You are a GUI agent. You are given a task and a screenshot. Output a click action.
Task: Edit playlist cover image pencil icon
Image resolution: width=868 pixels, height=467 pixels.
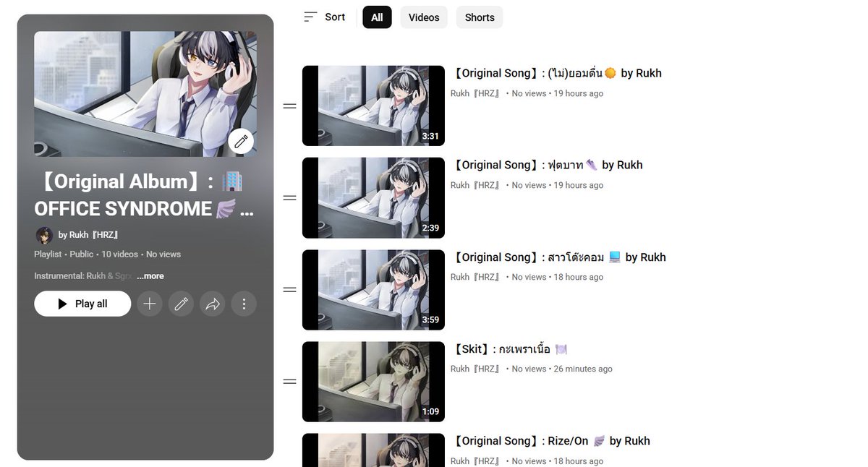click(241, 142)
